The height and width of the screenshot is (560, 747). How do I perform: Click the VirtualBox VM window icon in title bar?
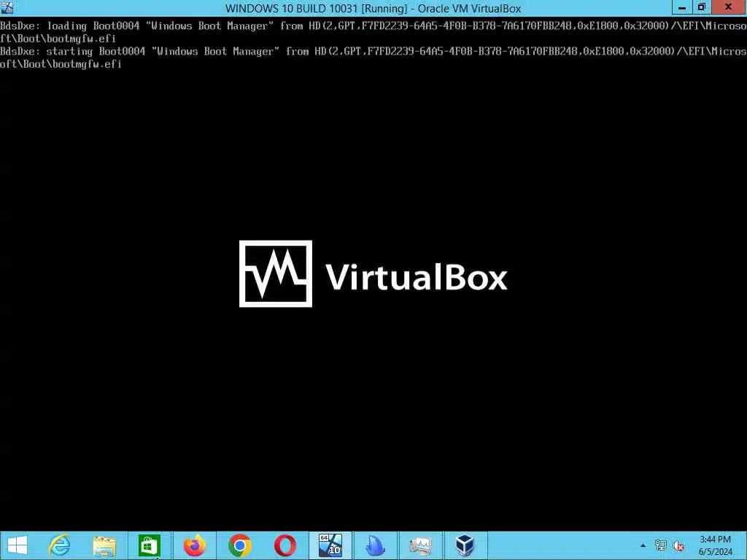pyautogui.click(x=7, y=7)
